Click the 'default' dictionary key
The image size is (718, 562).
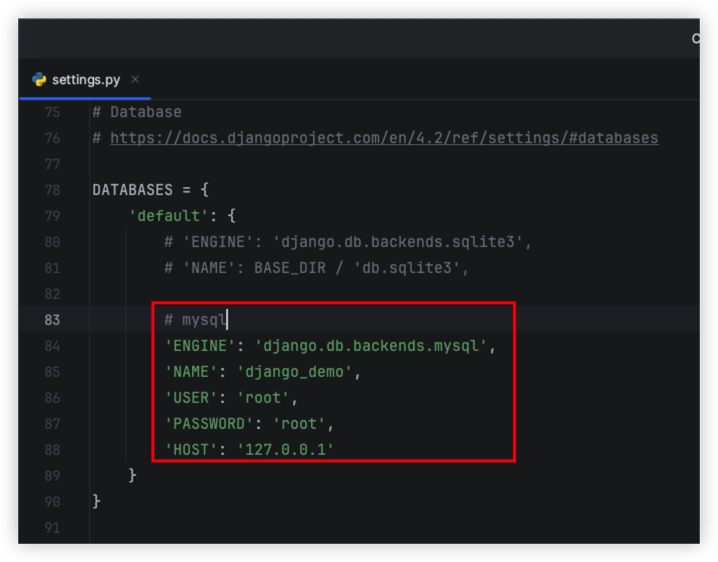coord(164,216)
